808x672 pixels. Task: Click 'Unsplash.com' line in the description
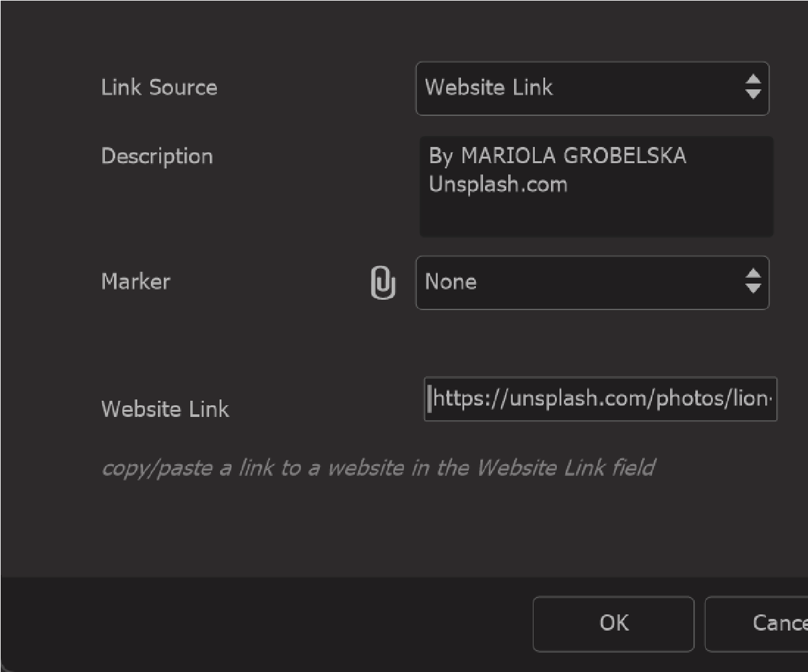click(x=498, y=185)
